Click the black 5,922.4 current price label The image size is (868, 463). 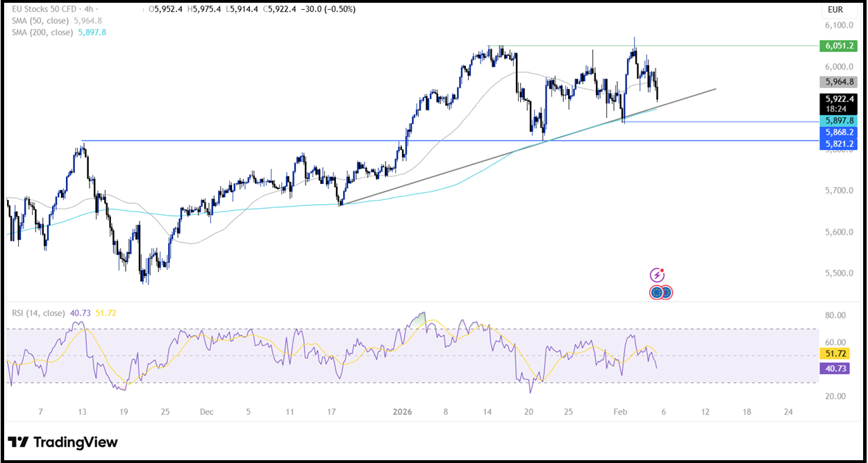[x=838, y=99]
